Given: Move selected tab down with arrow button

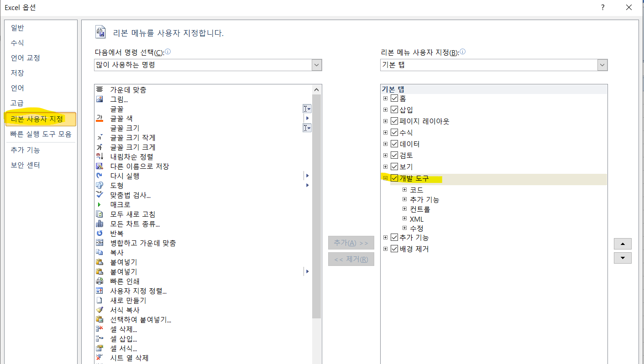Looking at the screenshot, I should click(623, 258).
